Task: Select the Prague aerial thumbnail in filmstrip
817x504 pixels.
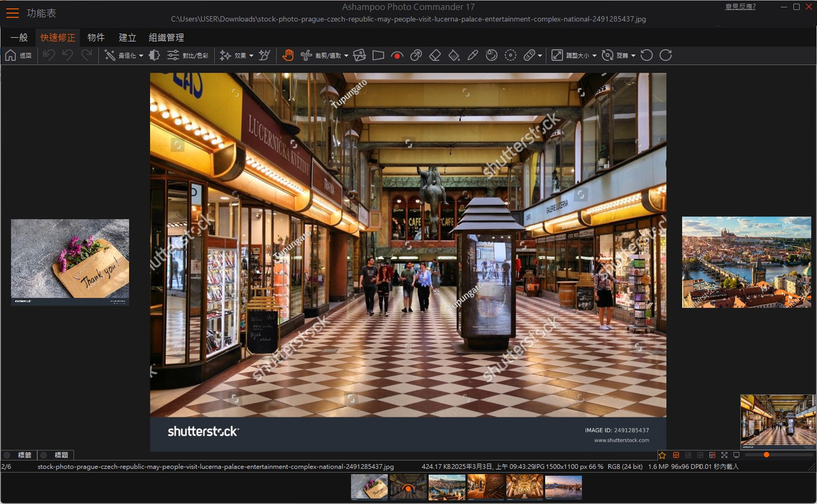Action: (447, 487)
